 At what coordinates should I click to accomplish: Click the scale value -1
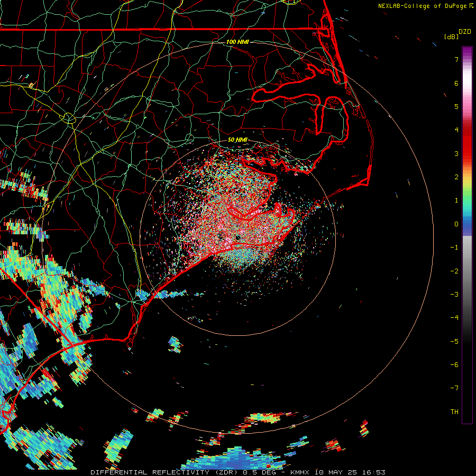[x=454, y=248]
